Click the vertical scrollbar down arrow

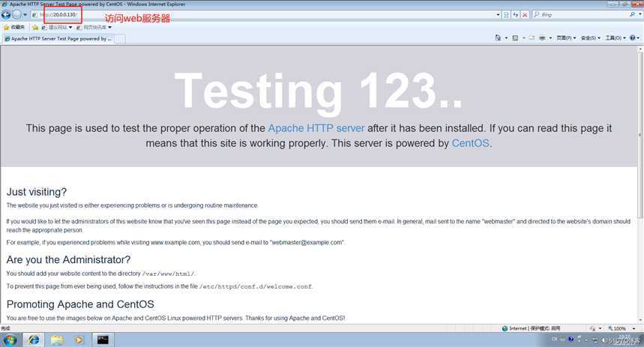point(640,320)
